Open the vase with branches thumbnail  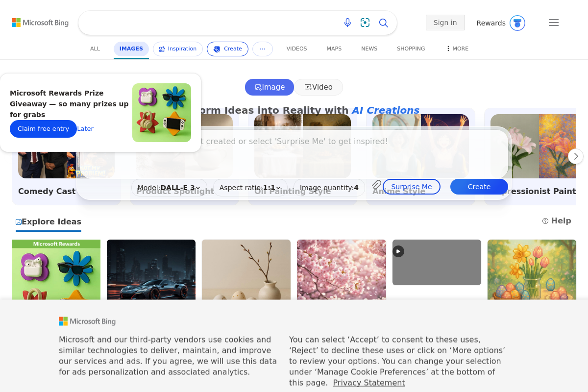tap(246, 269)
